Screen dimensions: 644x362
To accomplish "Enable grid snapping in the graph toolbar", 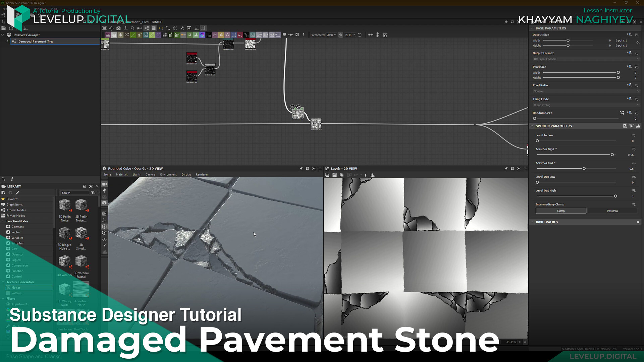I will [x=203, y=28].
